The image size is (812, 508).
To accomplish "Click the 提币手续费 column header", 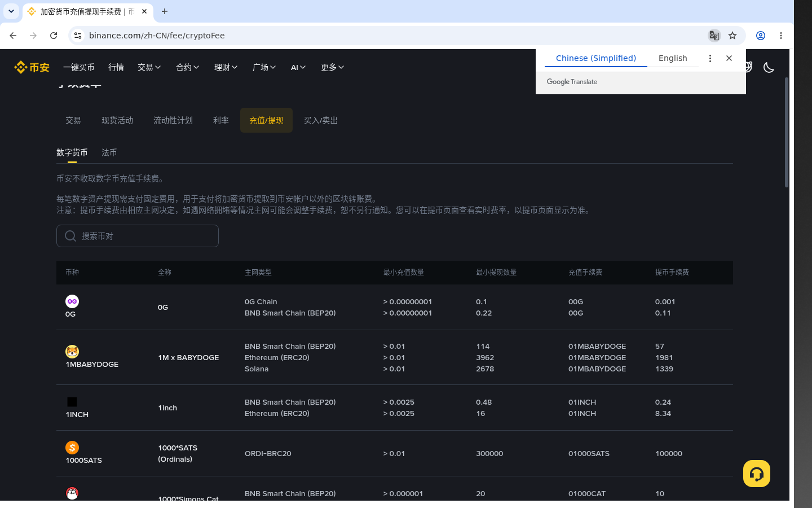I will coord(672,272).
